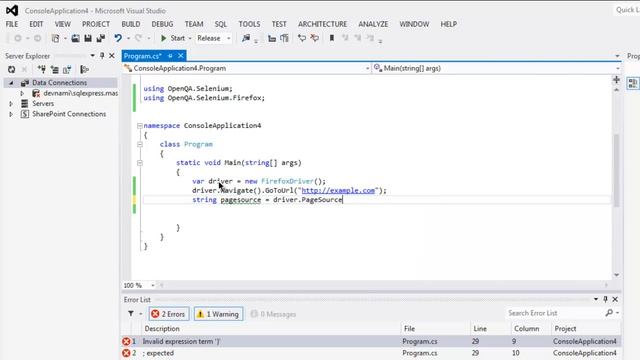Close the Program.cs tab
This screenshot has width=640, height=360.
[x=180, y=56]
